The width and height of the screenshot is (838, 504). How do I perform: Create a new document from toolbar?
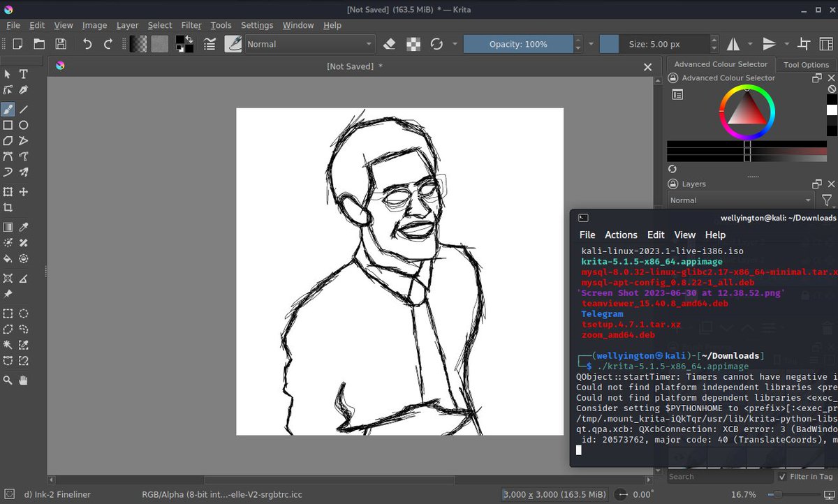17,44
